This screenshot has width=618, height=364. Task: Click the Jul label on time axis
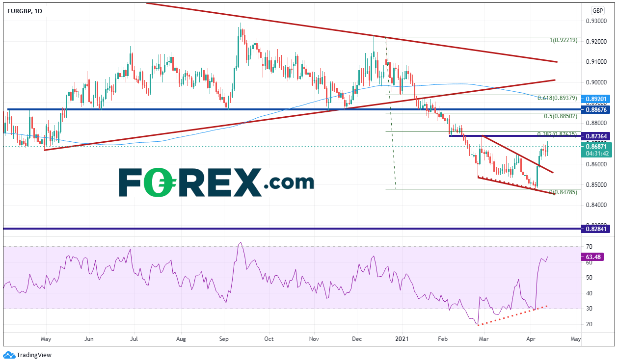(x=133, y=339)
